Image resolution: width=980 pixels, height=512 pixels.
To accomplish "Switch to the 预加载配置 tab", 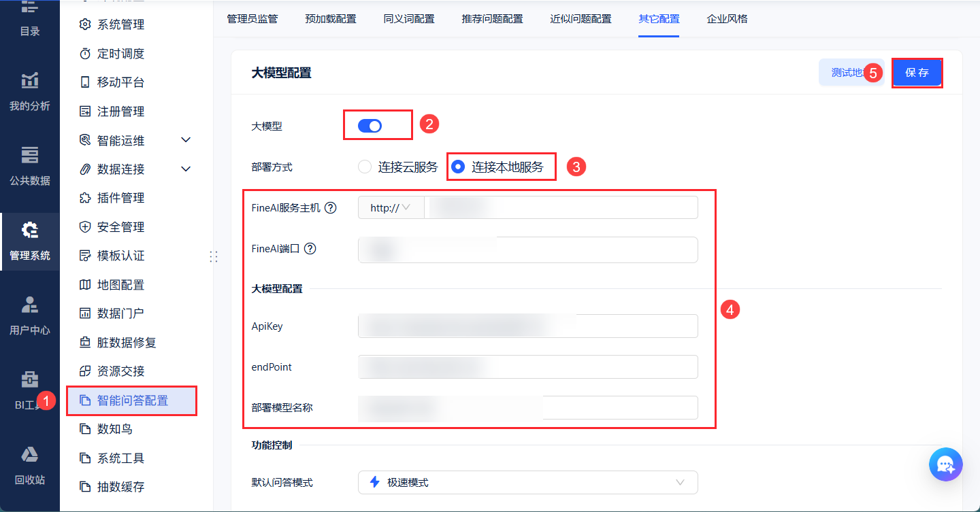I will pos(331,19).
